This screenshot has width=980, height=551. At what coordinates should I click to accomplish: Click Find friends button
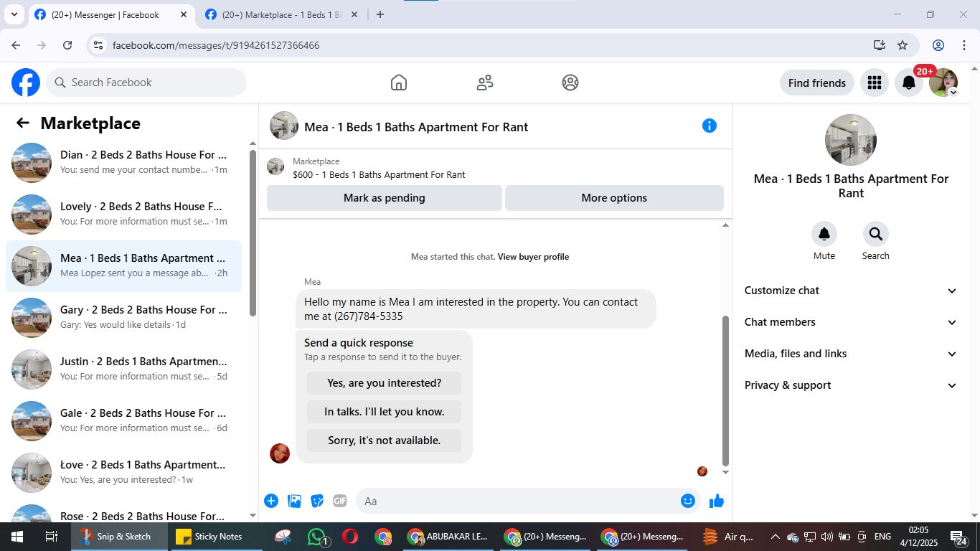[x=817, y=83]
